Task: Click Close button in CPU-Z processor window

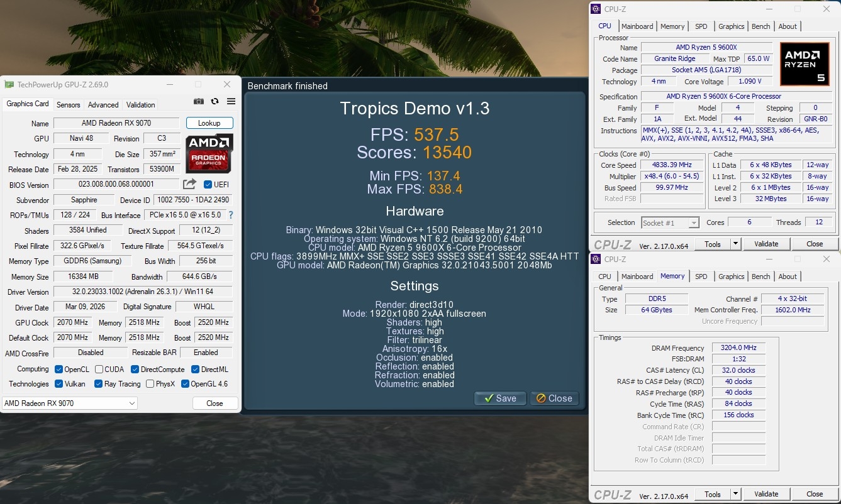Action: tap(815, 244)
